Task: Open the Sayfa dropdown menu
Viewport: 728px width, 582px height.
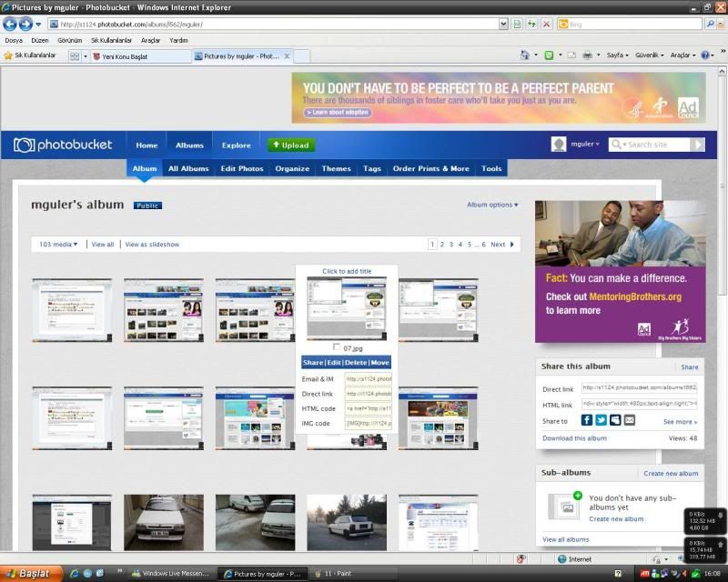Action: pos(617,55)
